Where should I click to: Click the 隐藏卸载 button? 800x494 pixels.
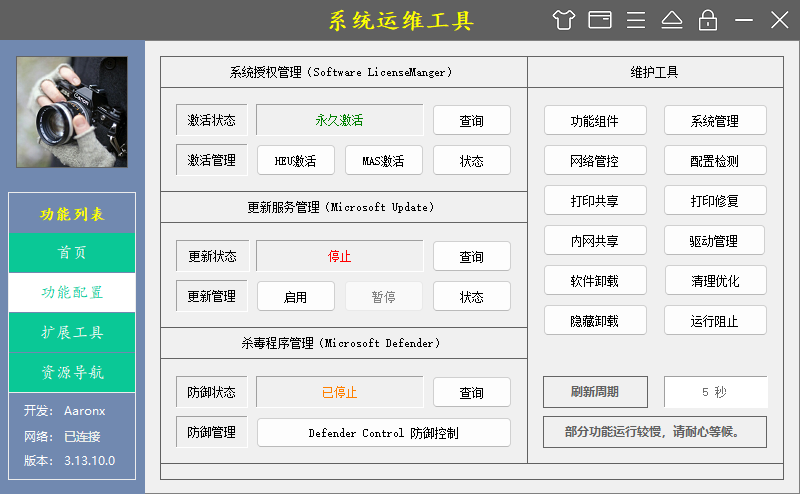595,320
